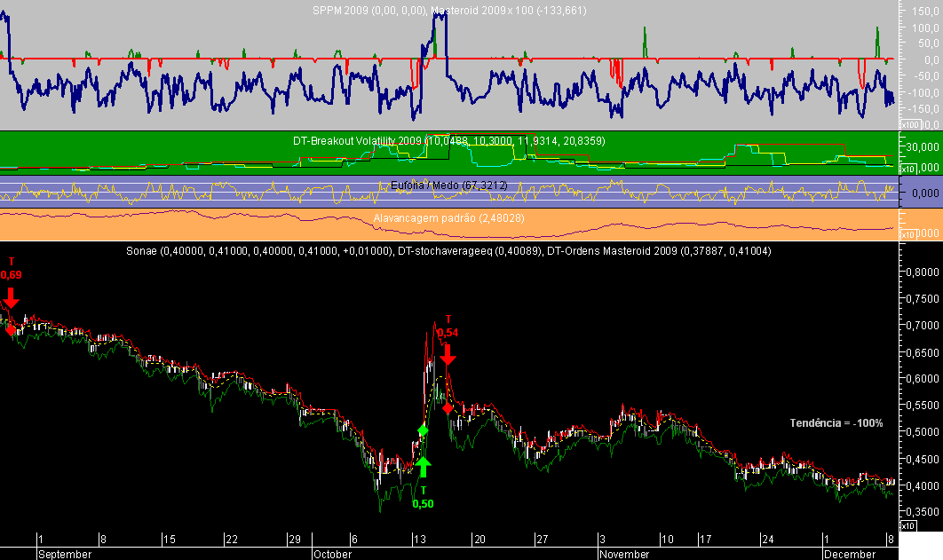Click the -50,0 value on the SPPM axis
Viewport: 943px width, 560px height.
click(925, 75)
